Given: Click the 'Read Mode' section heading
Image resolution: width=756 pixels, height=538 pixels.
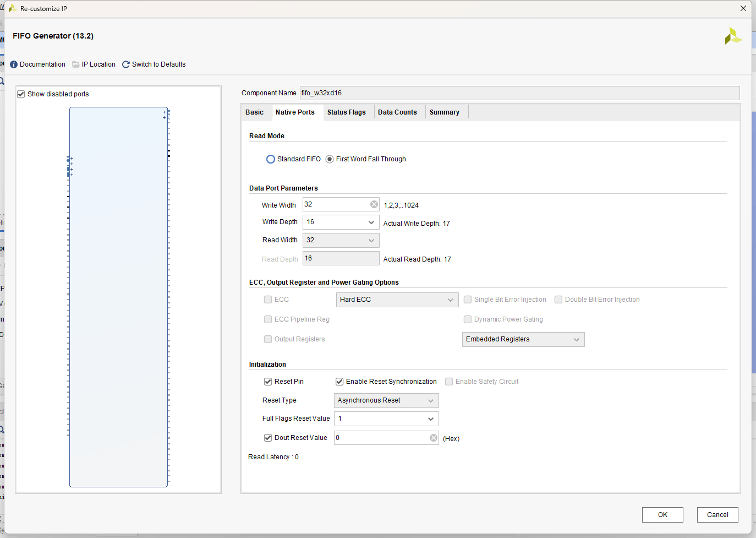Looking at the screenshot, I should coord(267,136).
